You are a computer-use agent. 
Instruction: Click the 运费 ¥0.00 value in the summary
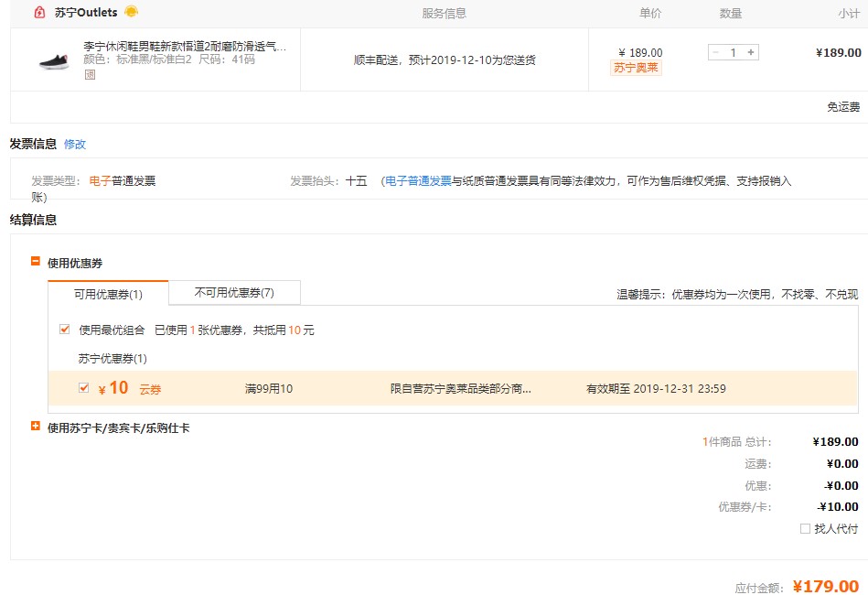point(842,464)
